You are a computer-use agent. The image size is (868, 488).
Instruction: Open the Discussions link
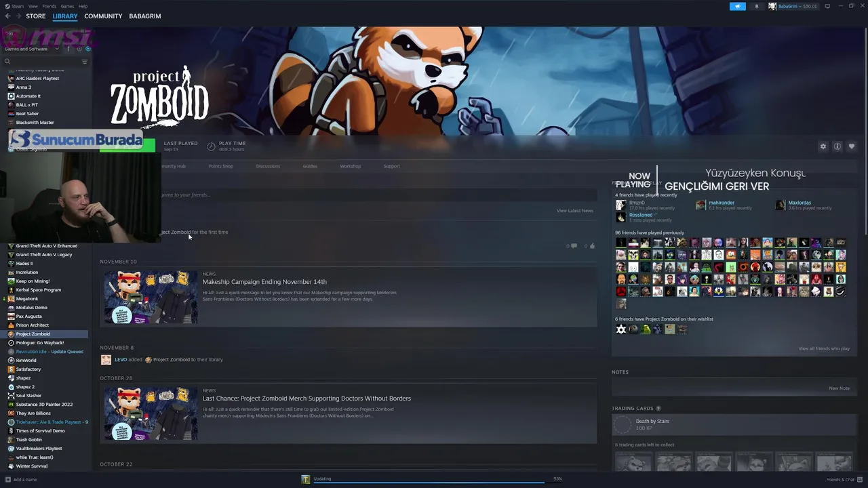pos(268,166)
